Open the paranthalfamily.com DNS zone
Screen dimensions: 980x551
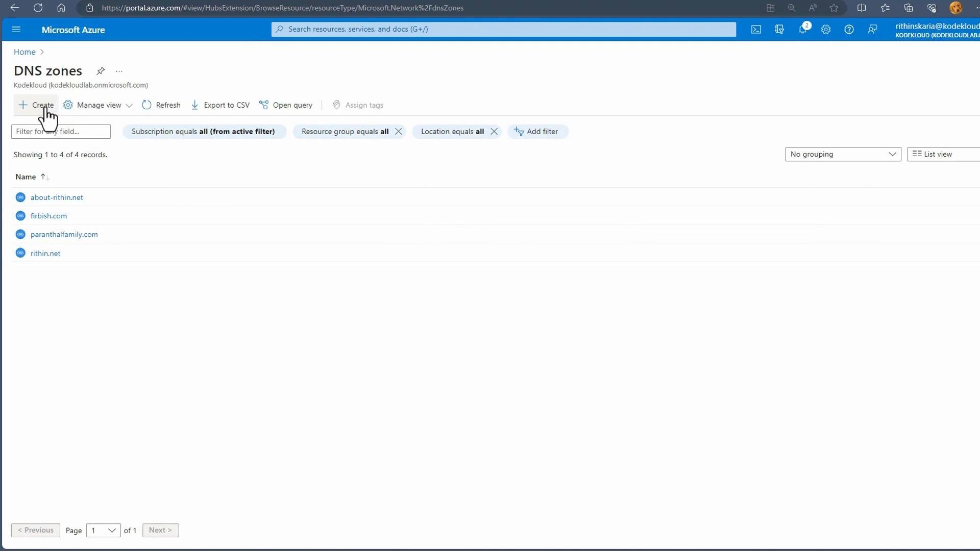[x=64, y=235]
